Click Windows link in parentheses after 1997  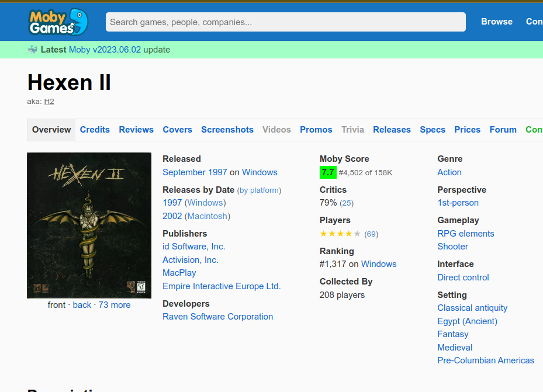[x=205, y=203]
